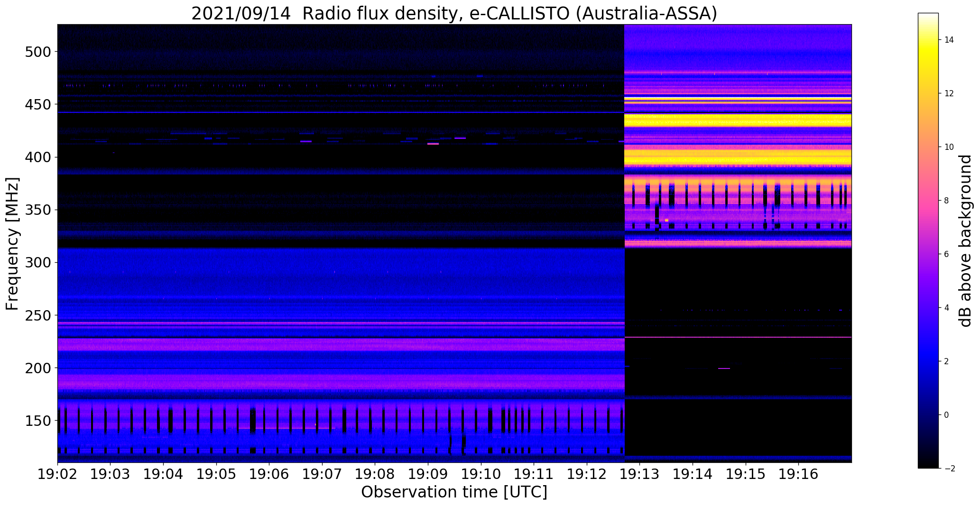The height and width of the screenshot is (506, 980).
Task: Click the 19:08 time tick label
Action: tap(375, 473)
